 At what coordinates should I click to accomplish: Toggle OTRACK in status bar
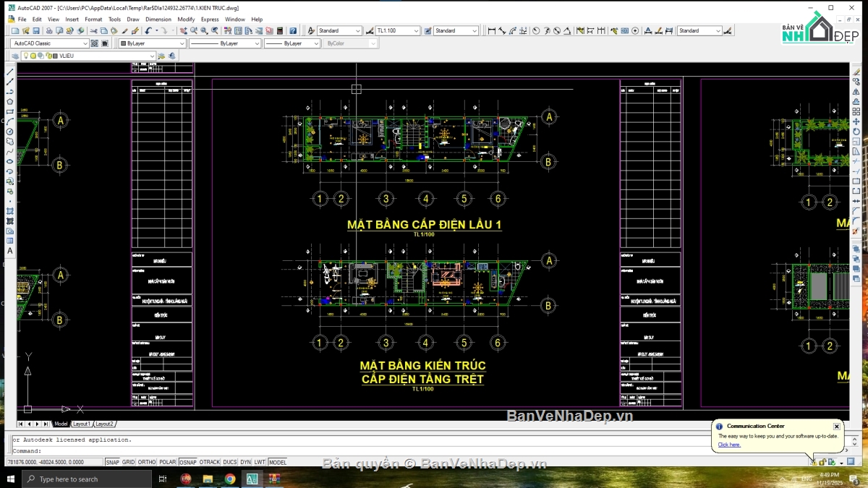[210, 462]
